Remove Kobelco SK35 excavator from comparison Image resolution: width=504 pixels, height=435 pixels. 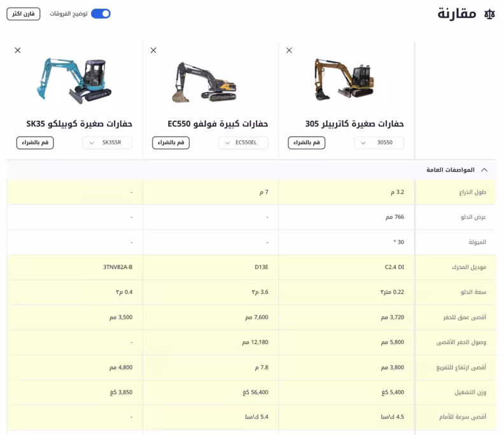point(18,50)
